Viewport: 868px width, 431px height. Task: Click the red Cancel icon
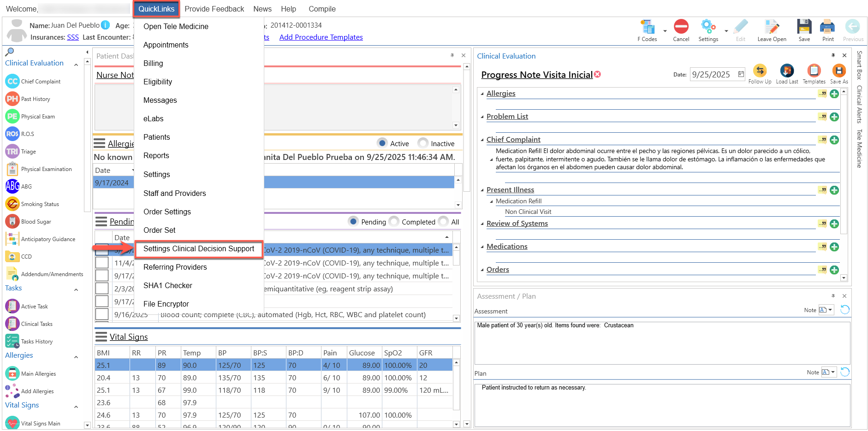681,27
